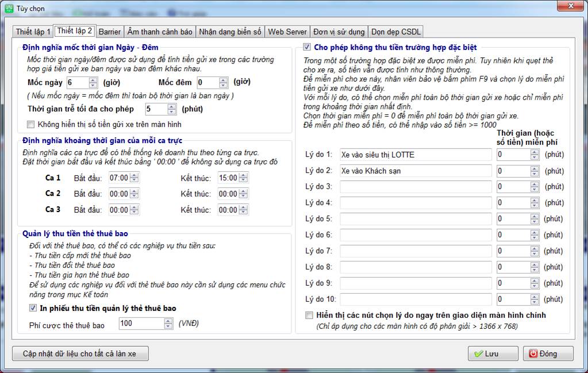Click the Phí cước thẻ thuê bao spinner
Image resolution: width=588 pixels, height=373 pixels.
168,324
